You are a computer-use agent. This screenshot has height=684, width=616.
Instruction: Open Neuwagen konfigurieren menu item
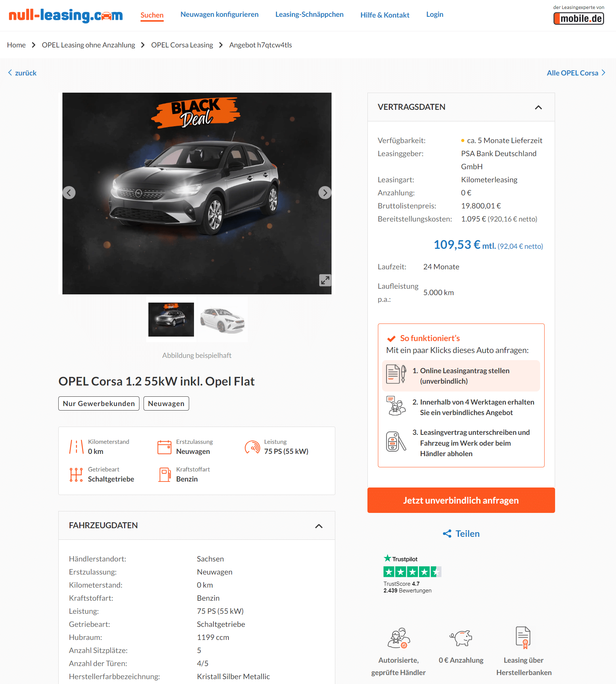point(219,15)
